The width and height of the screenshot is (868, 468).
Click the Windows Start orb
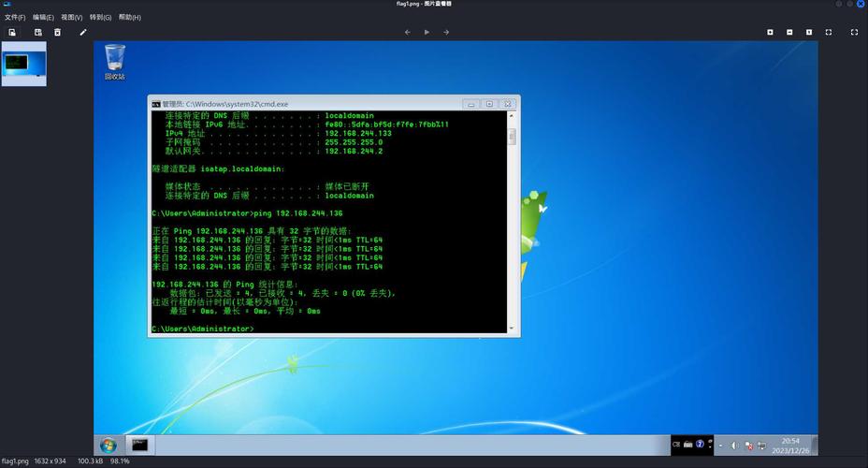[x=108, y=446]
